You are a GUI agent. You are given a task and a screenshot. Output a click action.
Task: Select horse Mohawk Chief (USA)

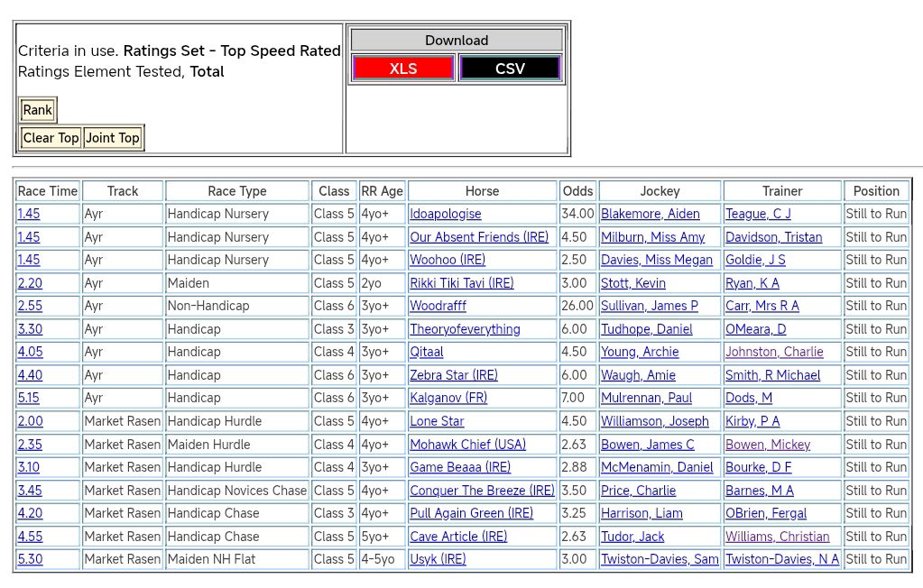pyautogui.click(x=467, y=445)
